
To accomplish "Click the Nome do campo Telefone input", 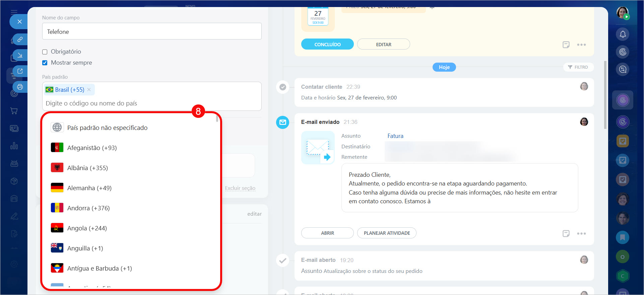I will click(151, 31).
